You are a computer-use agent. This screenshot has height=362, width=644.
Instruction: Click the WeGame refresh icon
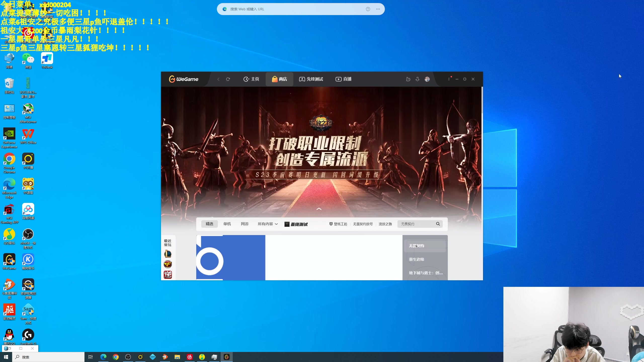tap(228, 79)
